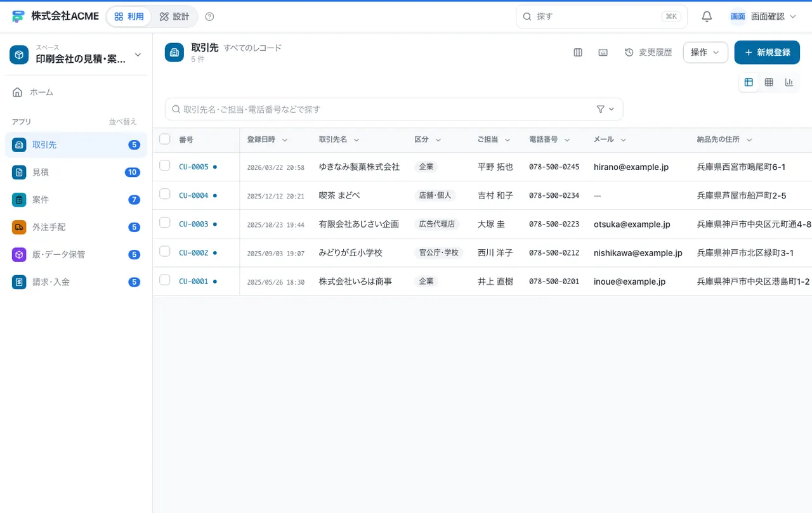Click the 外注手配 truck icon in sidebar

click(x=19, y=227)
